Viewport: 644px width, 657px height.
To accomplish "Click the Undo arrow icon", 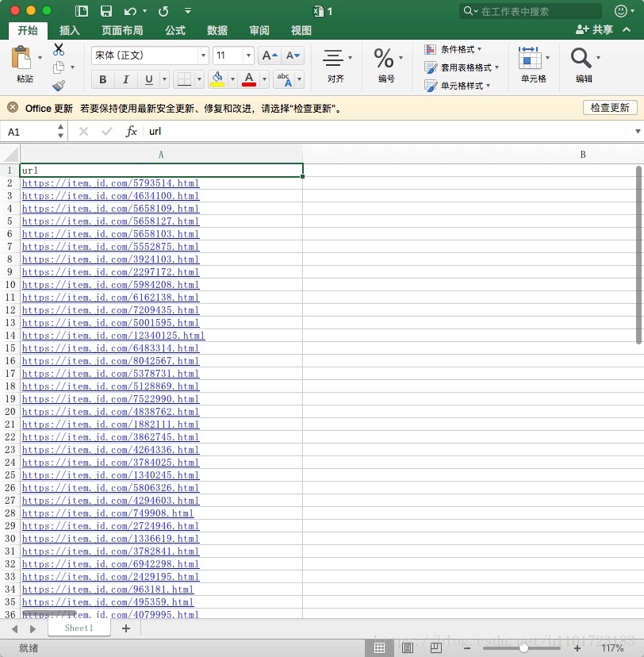I will click(x=130, y=11).
